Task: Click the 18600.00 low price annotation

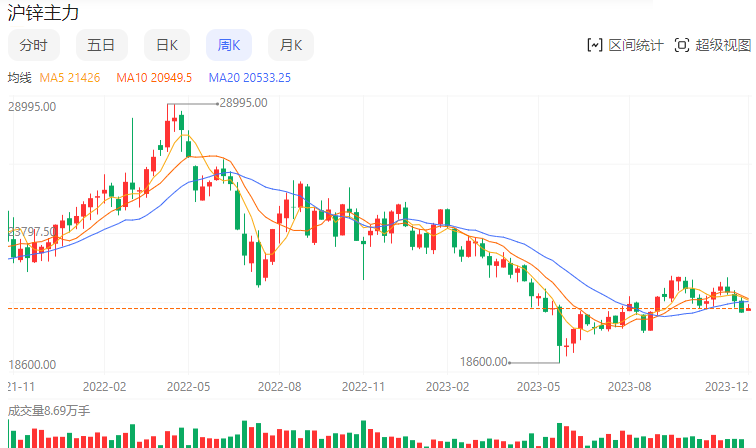Action: 483,362
